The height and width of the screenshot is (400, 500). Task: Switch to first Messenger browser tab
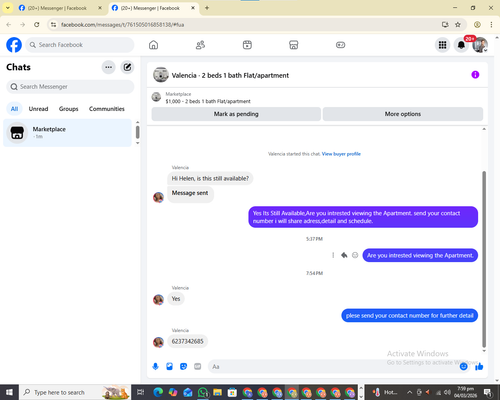tap(60, 8)
